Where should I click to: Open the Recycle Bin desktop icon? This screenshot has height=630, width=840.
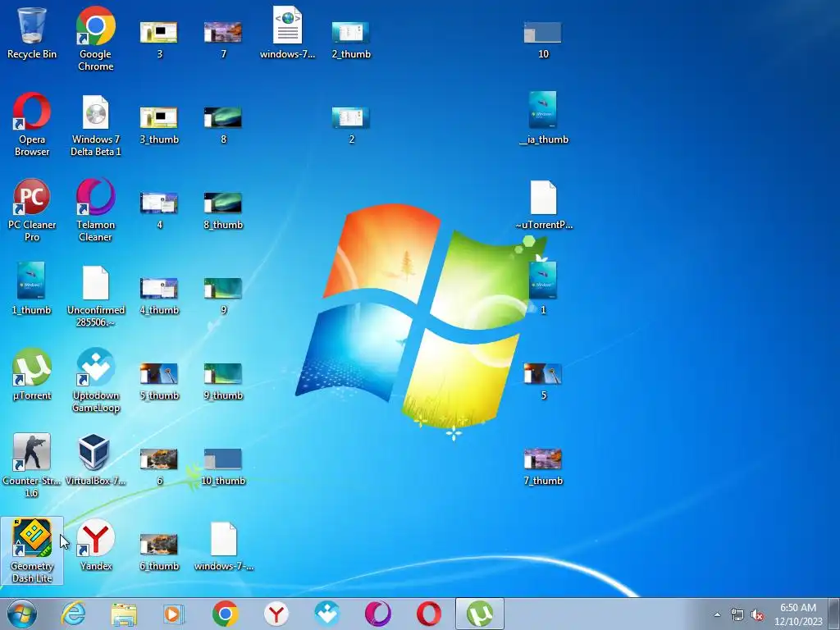coord(32,33)
